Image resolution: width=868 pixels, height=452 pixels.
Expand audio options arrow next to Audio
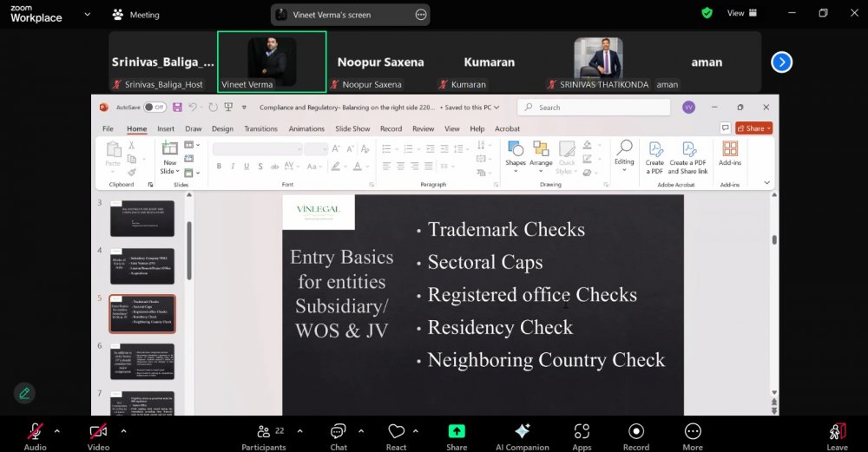click(x=57, y=430)
